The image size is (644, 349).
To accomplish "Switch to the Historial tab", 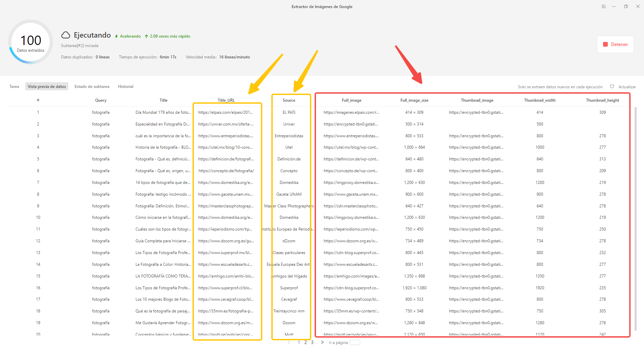I will [125, 86].
